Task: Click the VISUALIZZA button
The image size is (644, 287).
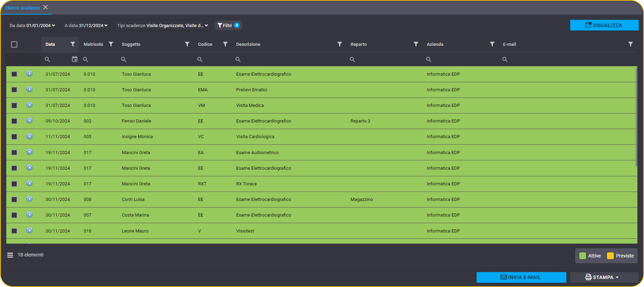Action: (x=604, y=25)
